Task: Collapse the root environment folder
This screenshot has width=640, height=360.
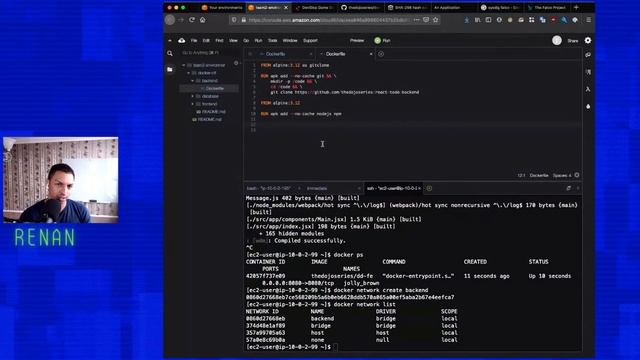Action: (184, 65)
